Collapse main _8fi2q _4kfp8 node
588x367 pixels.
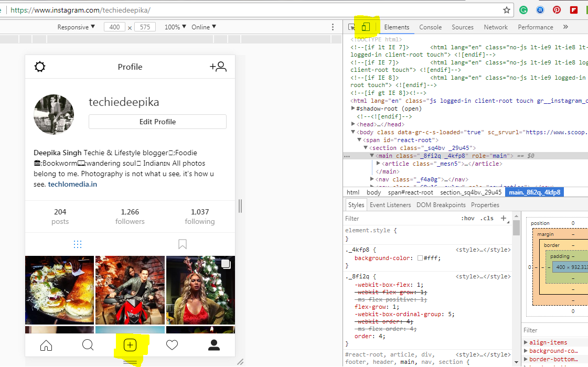pyautogui.click(x=372, y=156)
